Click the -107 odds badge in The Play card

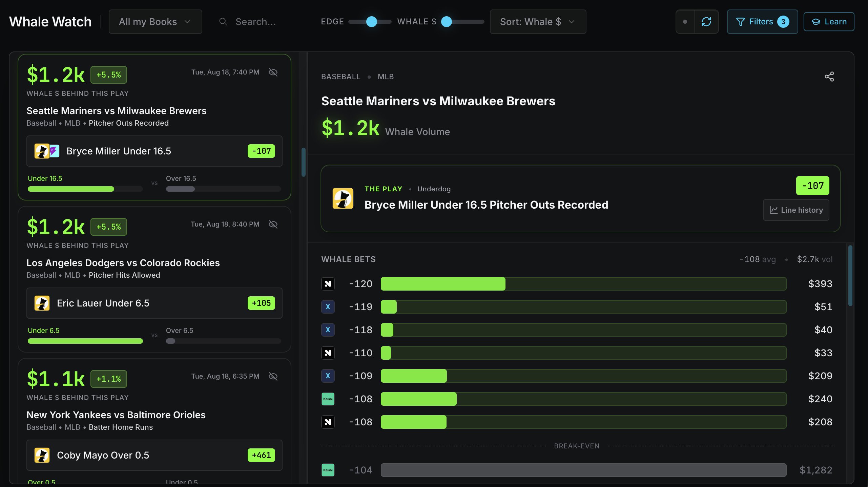[812, 186]
